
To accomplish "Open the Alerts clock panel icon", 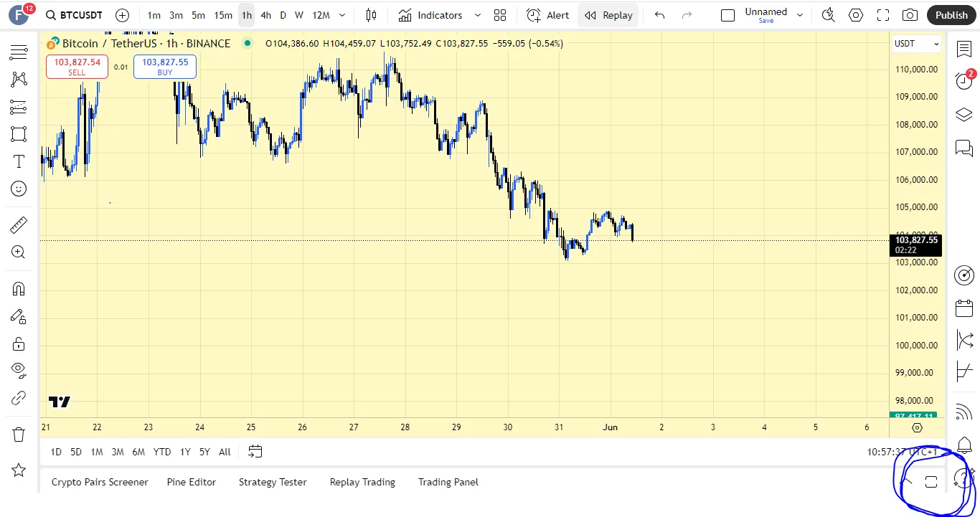I will tap(964, 80).
